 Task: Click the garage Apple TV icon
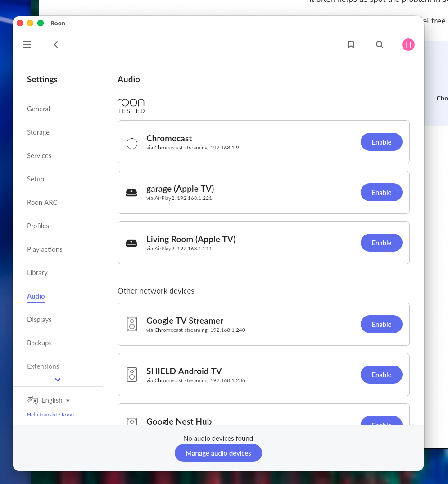(x=131, y=193)
